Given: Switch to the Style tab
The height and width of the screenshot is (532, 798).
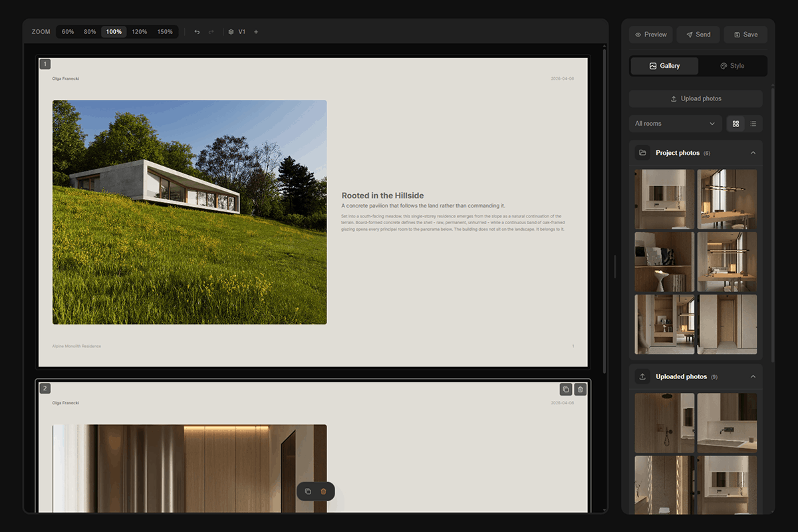Looking at the screenshot, I should pyautogui.click(x=732, y=66).
